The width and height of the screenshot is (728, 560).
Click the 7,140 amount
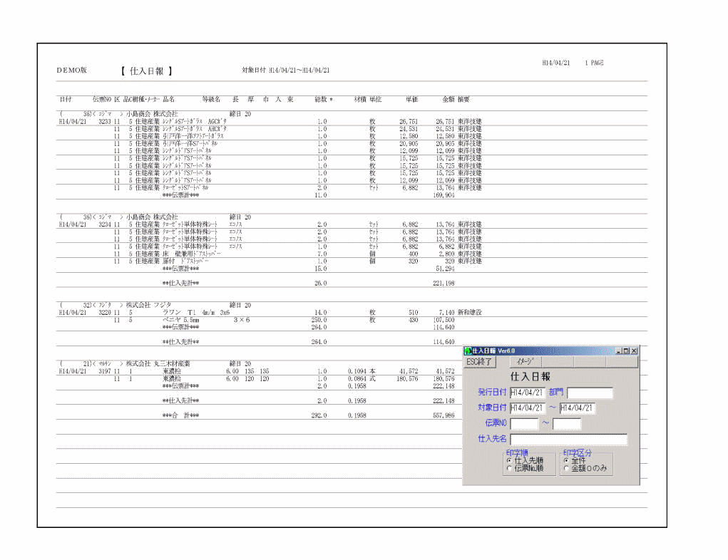tap(446, 313)
